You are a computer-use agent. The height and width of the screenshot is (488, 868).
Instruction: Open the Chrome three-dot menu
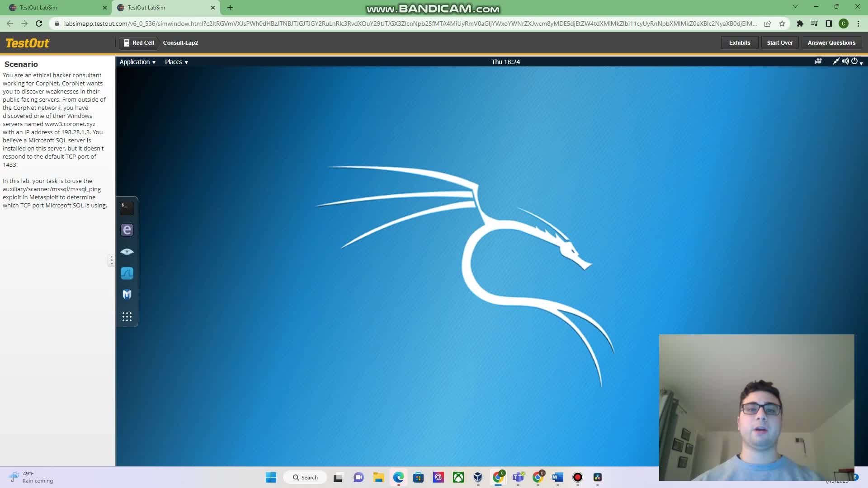tap(858, 23)
